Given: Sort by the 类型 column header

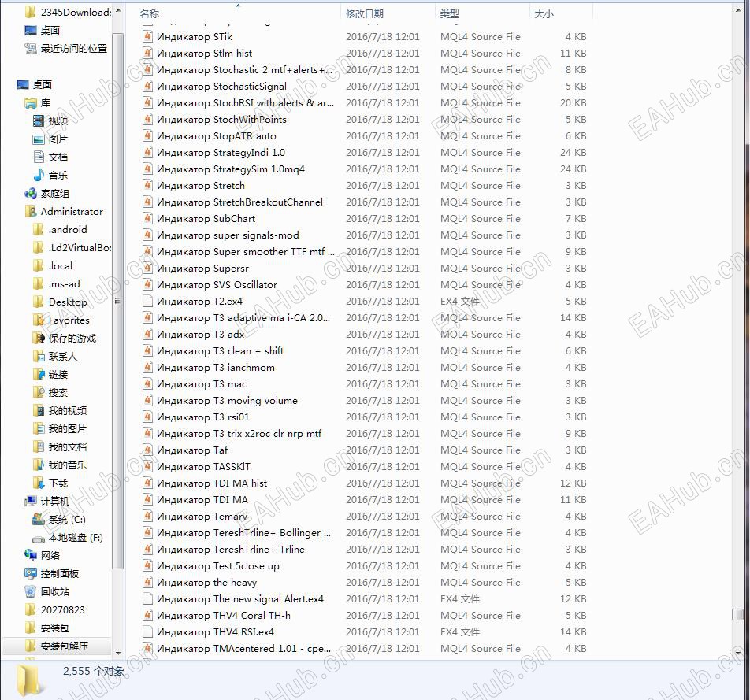Looking at the screenshot, I should [x=450, y=14].
